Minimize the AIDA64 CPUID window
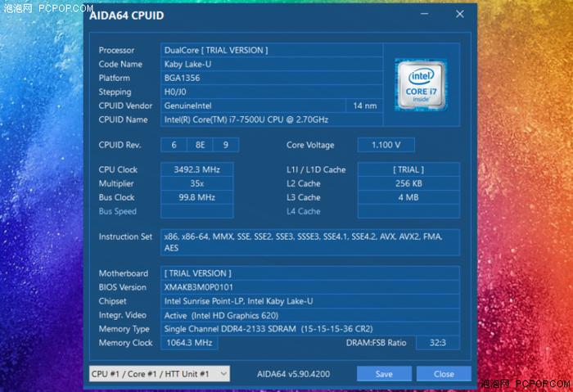The width and height of the screenshot is (573, 392). pos(424,14)
